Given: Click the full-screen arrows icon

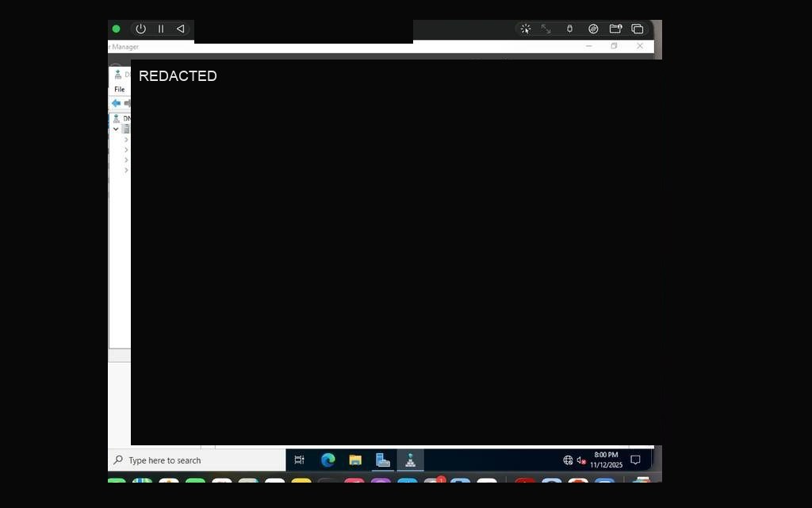Looking at the screenshot, I should [546, 29].
